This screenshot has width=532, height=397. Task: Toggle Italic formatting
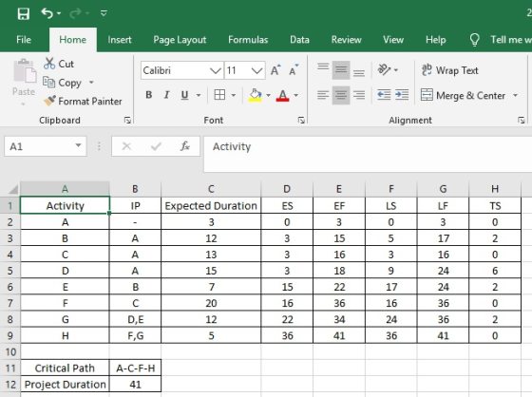(166, 95)
